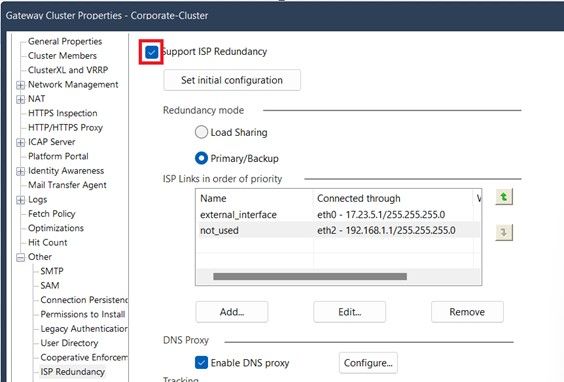This screenshot has width=564, height=382.
Task: Click eth2 - 192.168.1.1/255.255.255.0 cell
Action: tap(386, 230)
